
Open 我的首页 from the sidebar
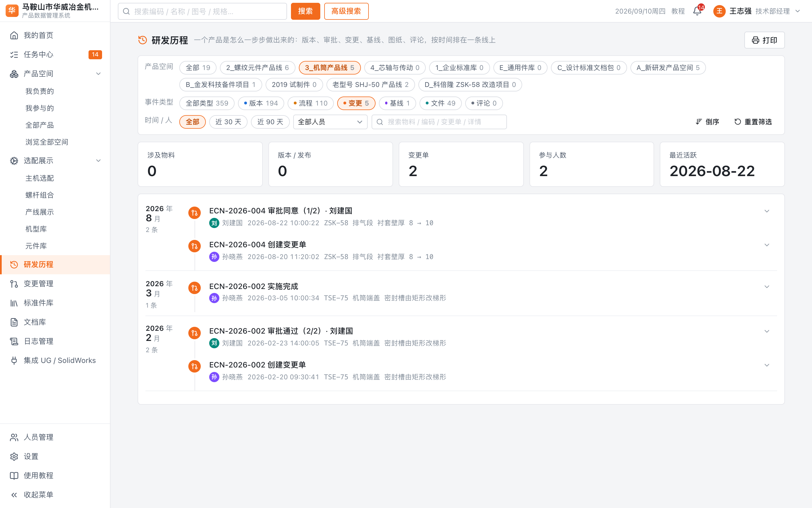pyautogui.click(x=55, y=35)
